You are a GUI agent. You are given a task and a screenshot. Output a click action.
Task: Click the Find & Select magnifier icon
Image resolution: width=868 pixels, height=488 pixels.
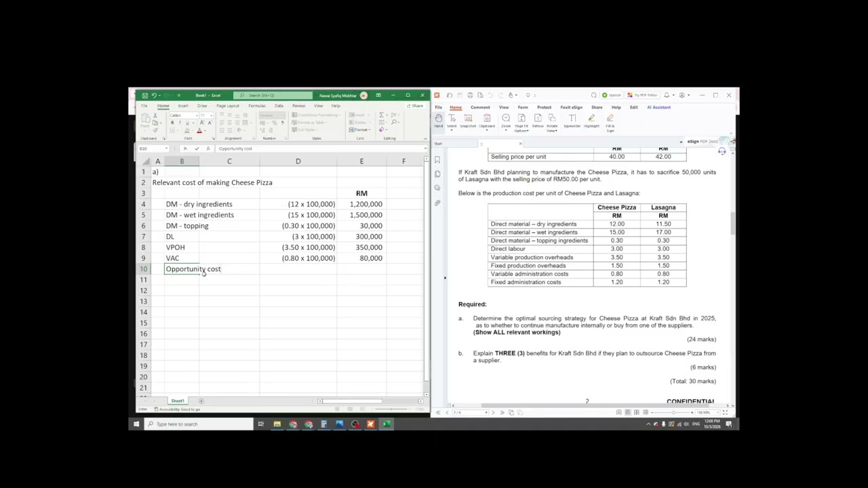pyautogui.click(x=394, y=123)
